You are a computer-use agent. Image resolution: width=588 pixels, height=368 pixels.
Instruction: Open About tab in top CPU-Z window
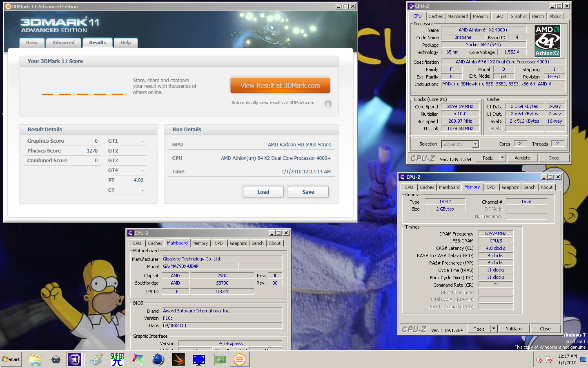[555, 16]
